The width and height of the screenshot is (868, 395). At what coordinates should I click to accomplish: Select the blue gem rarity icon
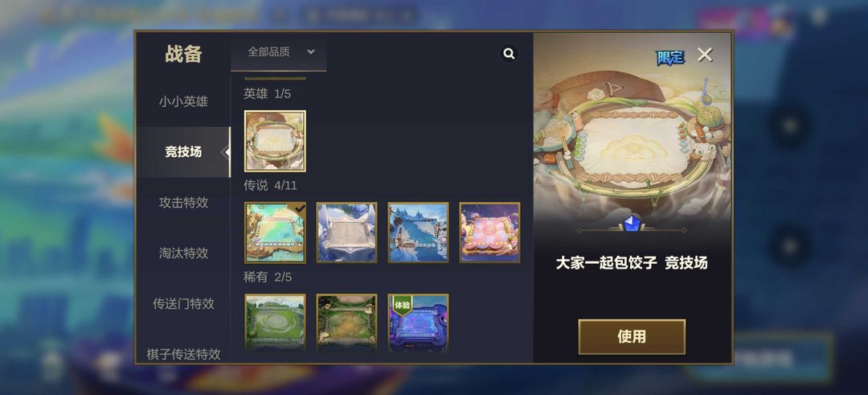click(x=631, y=224)
